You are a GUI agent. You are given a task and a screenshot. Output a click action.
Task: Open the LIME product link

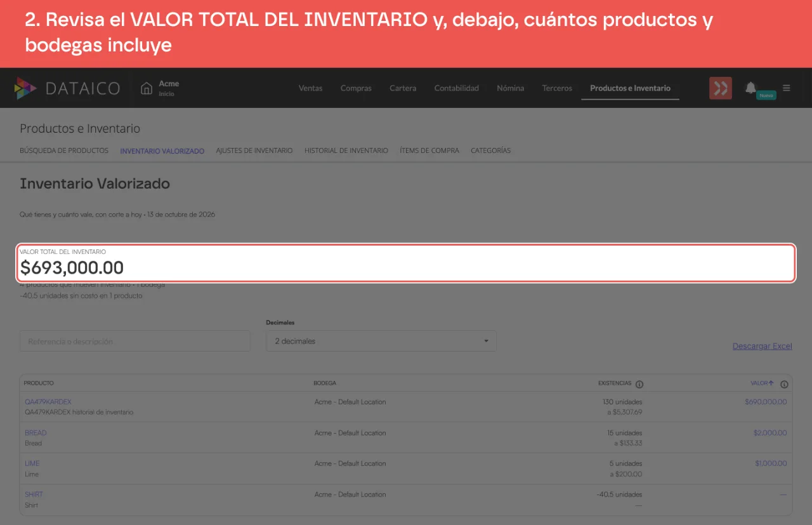[x=32, y=463]
